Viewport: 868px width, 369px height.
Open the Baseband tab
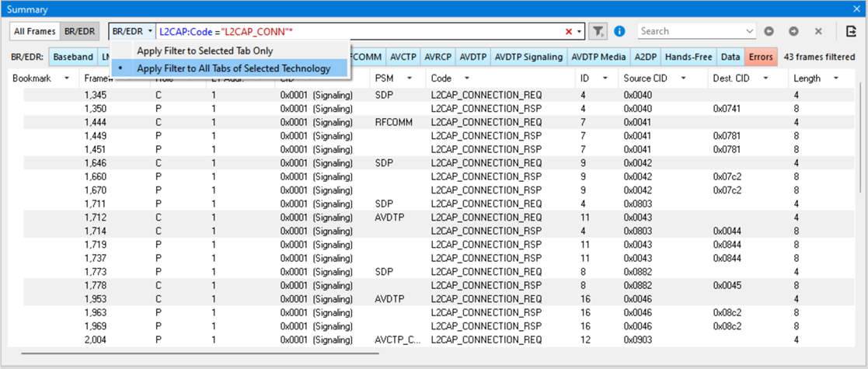pos(73,57)
